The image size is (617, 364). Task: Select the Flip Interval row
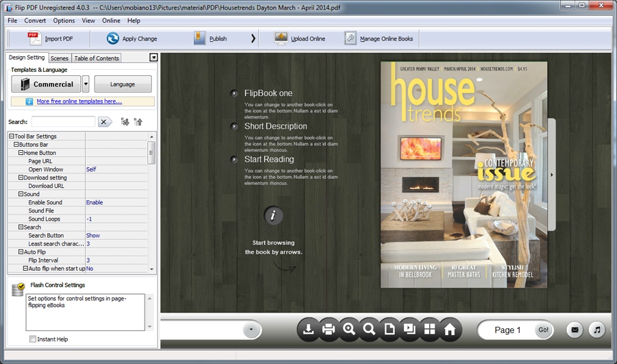tap(77, 260)
